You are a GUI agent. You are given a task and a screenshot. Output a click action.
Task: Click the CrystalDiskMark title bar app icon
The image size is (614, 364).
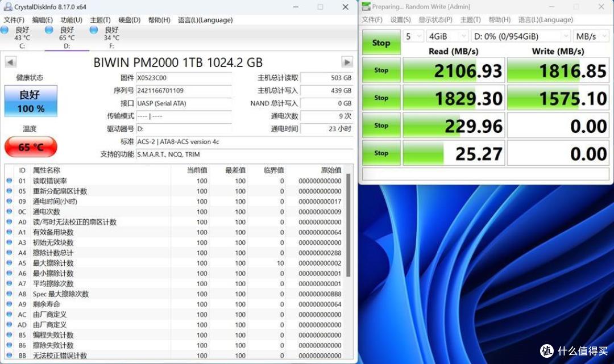click(366, 7)
